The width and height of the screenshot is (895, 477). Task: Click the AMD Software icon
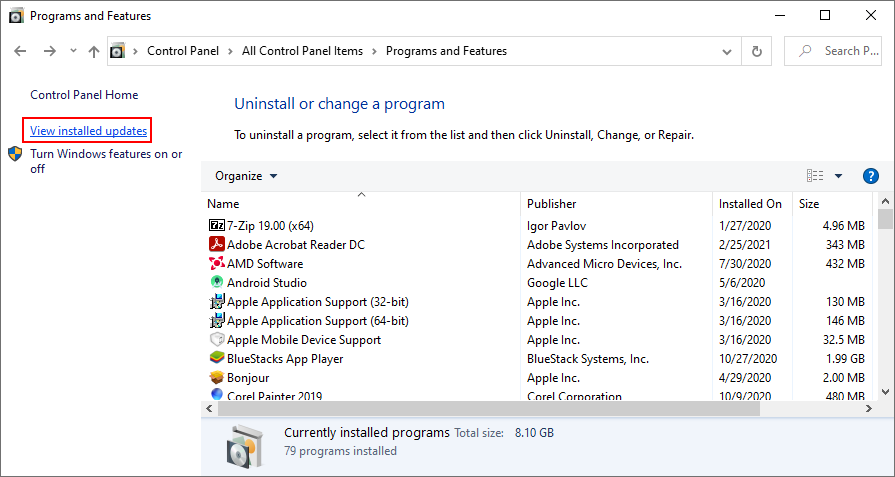click(x=216, y=264)
